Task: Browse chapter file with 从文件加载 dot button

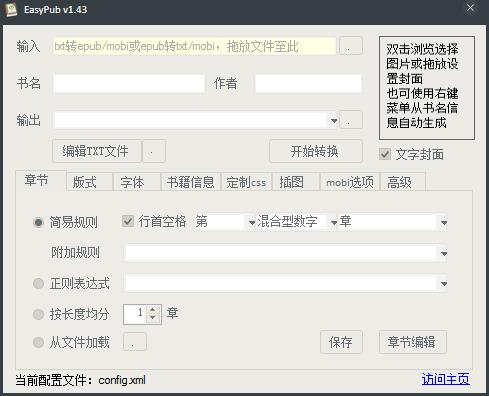Action: (135, 342)
